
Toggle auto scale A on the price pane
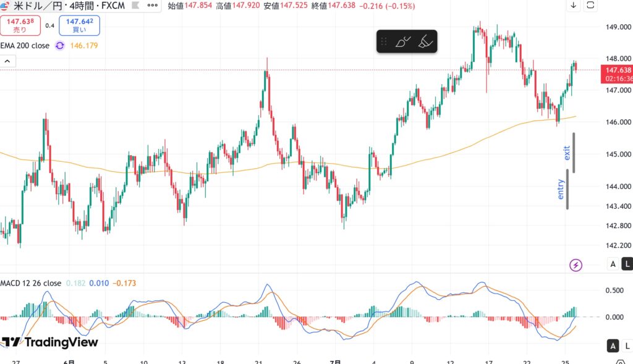click(613, 264)
